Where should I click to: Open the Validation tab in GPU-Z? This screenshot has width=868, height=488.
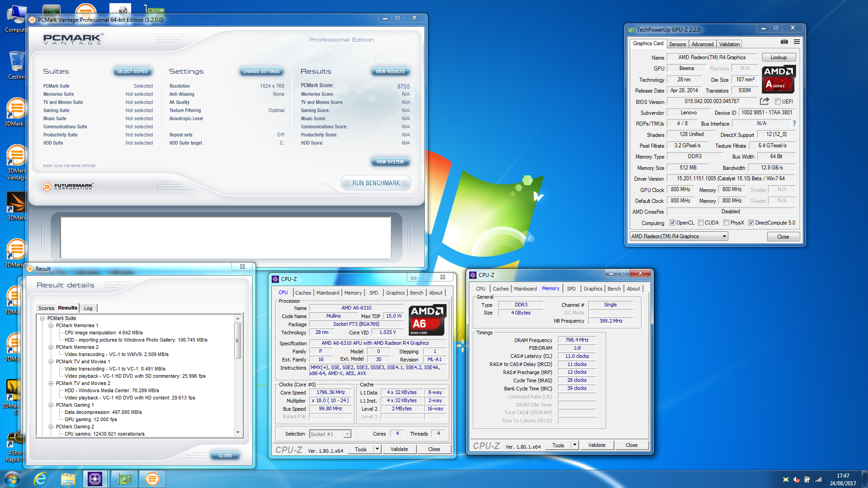coord(729,44)
